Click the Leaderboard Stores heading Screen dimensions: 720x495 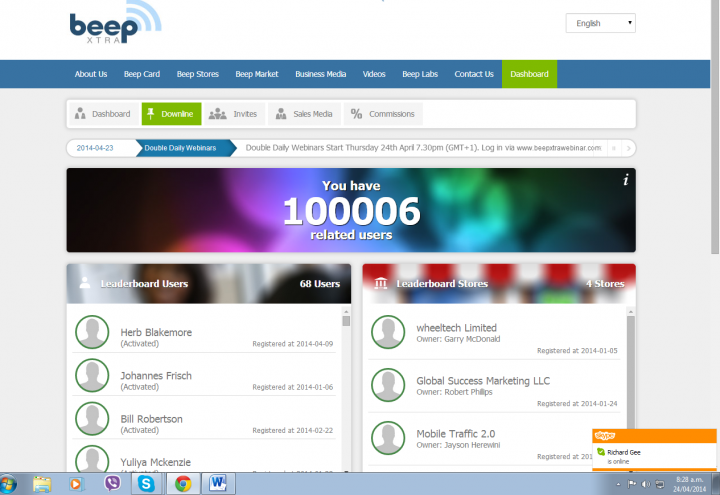[442, 284]
